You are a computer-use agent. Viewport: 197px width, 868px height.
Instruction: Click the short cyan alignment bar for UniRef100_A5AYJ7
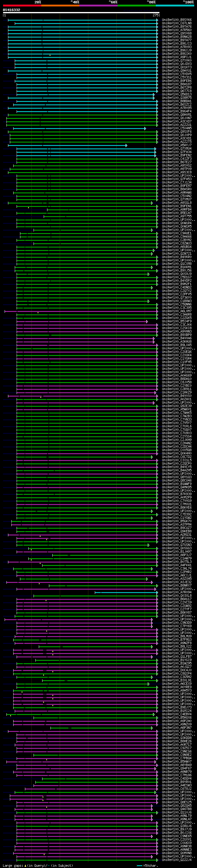[68, 145]
